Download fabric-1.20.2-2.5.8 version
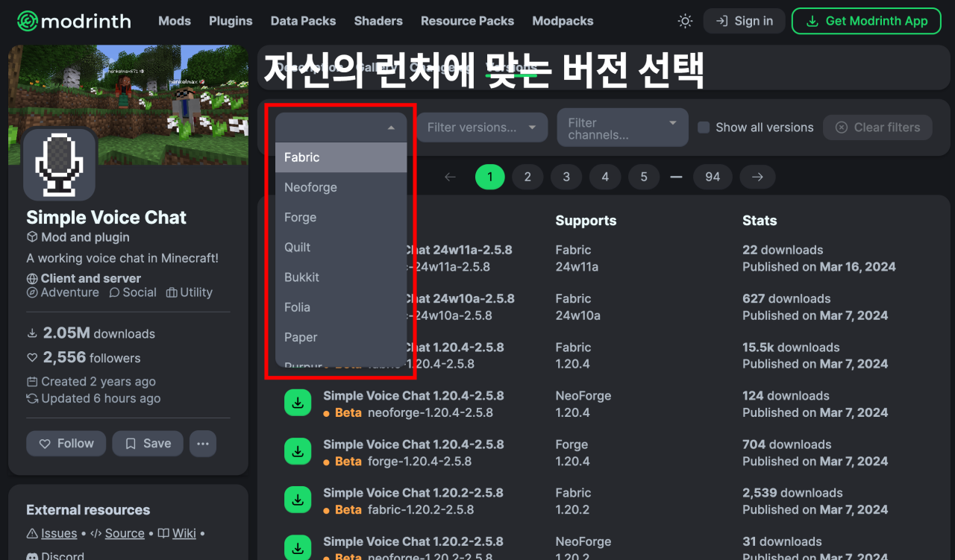This screenshot has width=955, height=560. click(x=298, y=500)
